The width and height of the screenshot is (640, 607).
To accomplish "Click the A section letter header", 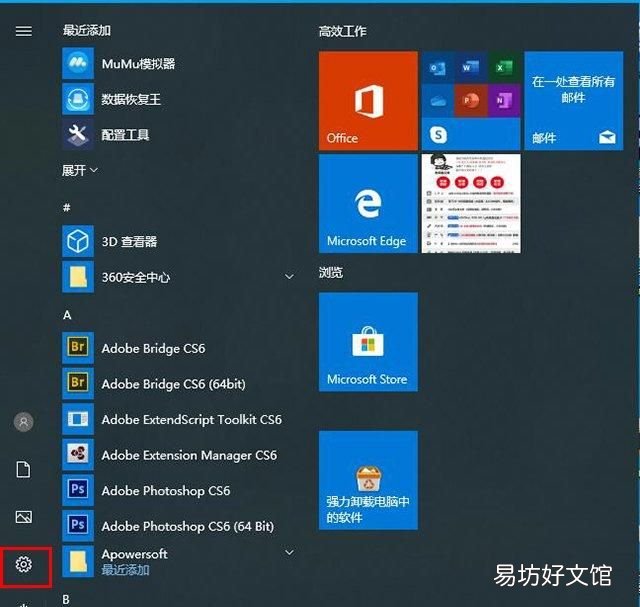I will pos(67,315).
